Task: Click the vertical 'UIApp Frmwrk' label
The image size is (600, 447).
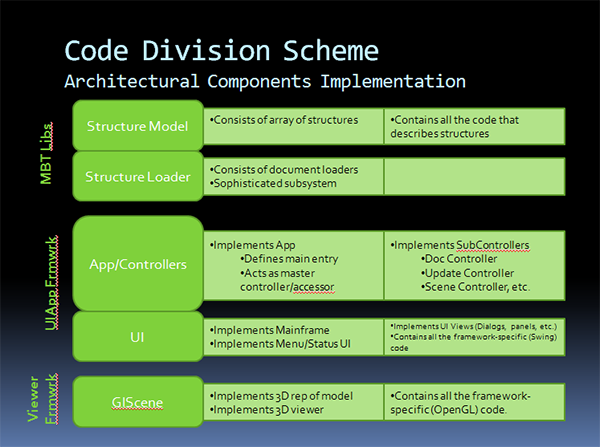Action: coord(51,282)
